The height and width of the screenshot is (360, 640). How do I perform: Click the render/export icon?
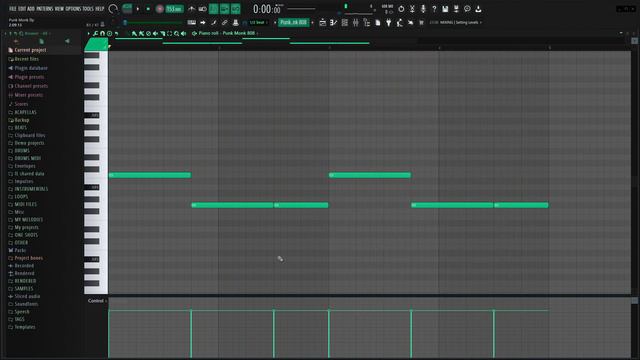tap(456, 9)
